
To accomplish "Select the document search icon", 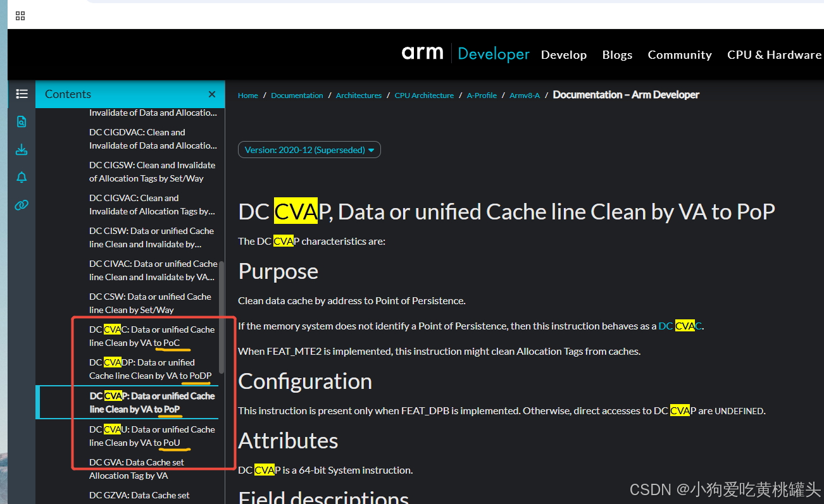I will [x=22, y=121].
